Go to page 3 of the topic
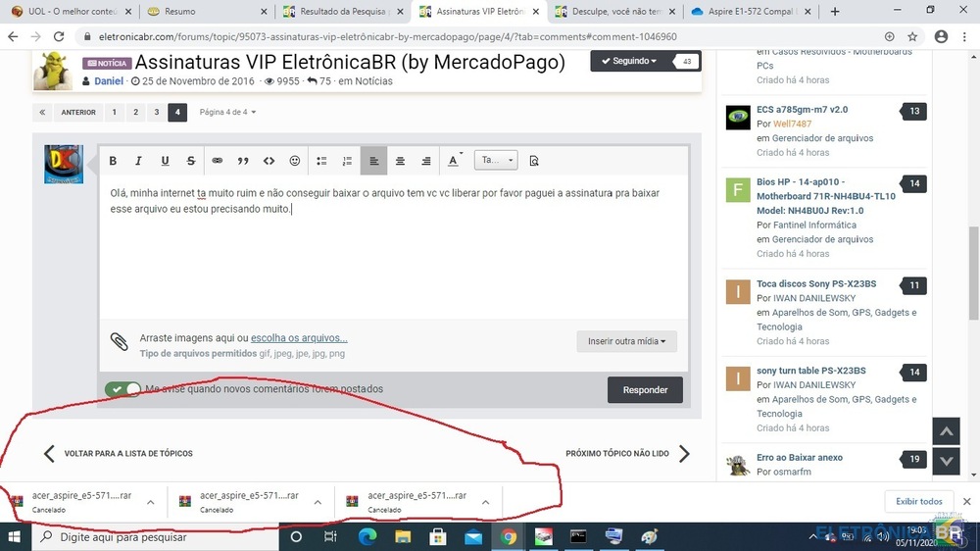The width and height of the screenshot is (980, 551). (156, 112)
